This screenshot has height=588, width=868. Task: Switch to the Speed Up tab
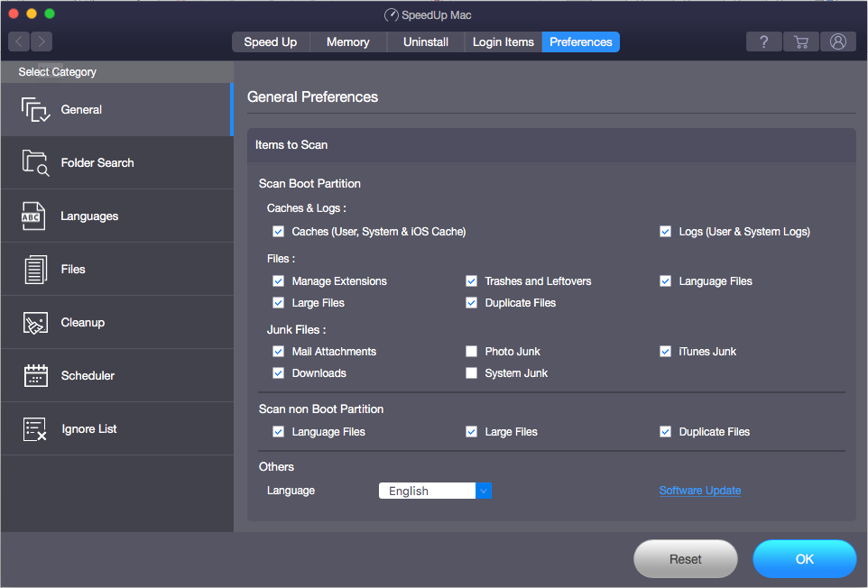(x=271, y=42)
